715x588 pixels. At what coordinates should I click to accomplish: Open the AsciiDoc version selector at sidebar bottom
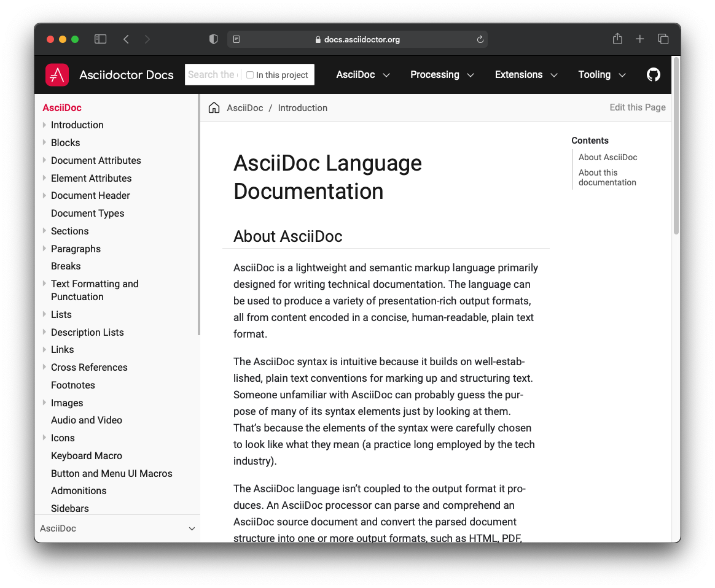117,528
